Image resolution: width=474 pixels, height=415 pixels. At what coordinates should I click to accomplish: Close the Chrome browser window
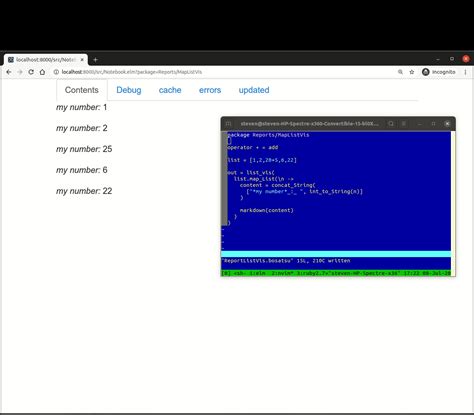[466, 59]
